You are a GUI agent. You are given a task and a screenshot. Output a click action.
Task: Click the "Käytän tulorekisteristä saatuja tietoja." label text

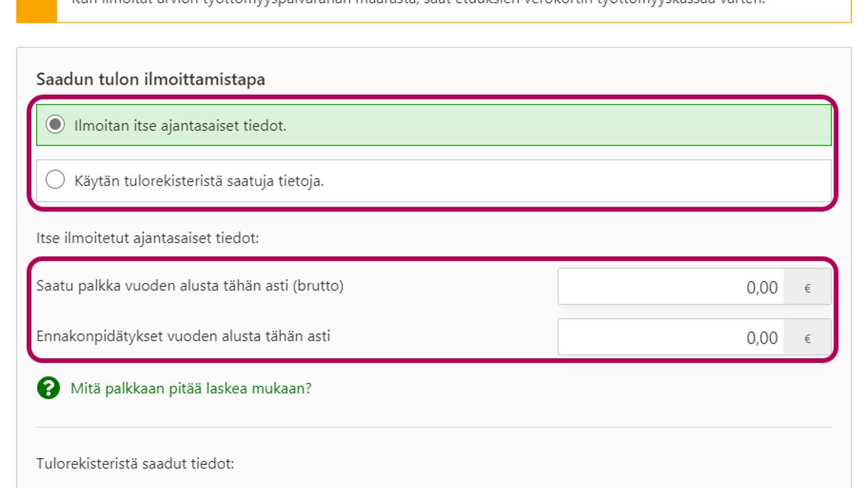tap(199, 181)
